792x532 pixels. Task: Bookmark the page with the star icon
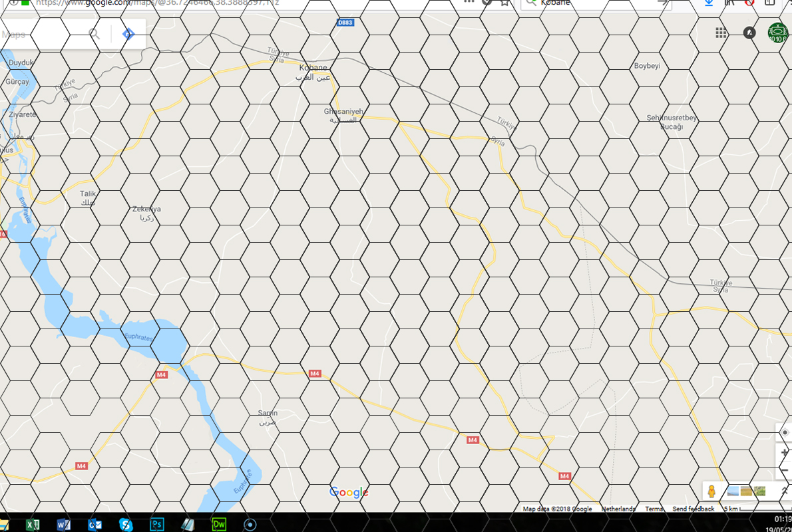504,3
